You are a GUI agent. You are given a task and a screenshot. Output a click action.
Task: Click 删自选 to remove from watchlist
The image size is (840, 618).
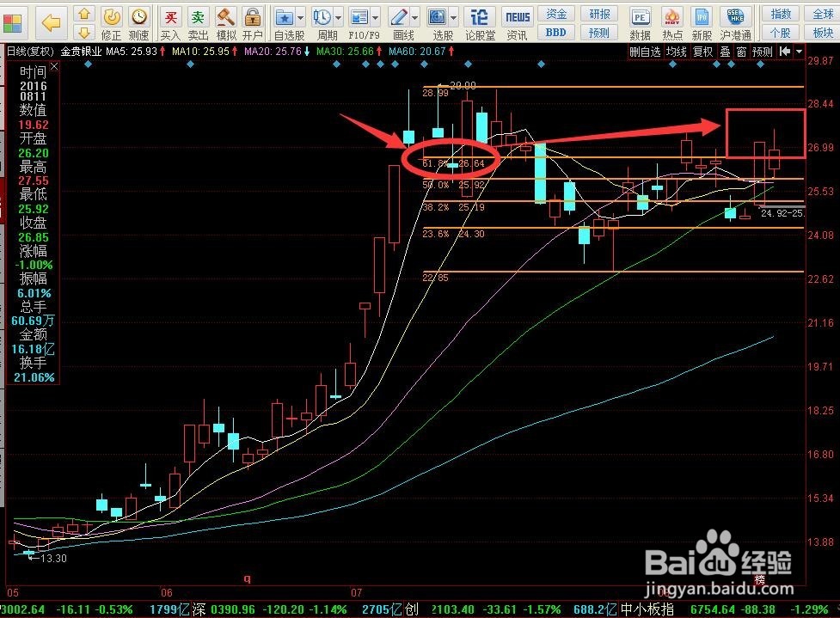(645, 52)
